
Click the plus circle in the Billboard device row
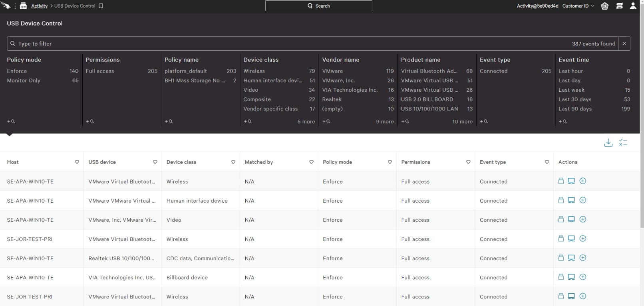(583, 277)
